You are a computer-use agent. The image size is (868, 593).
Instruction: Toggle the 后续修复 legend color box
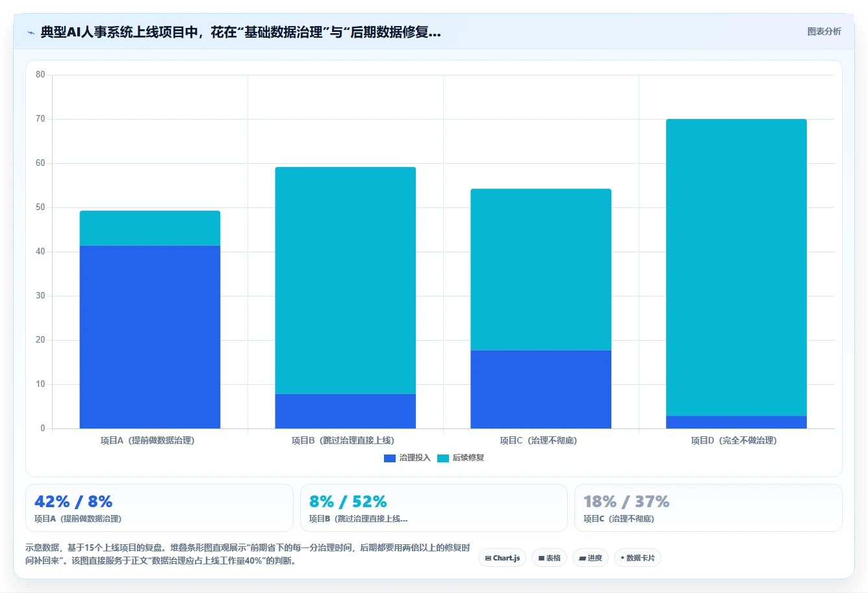pyautogui.click(x=443, y=458)
